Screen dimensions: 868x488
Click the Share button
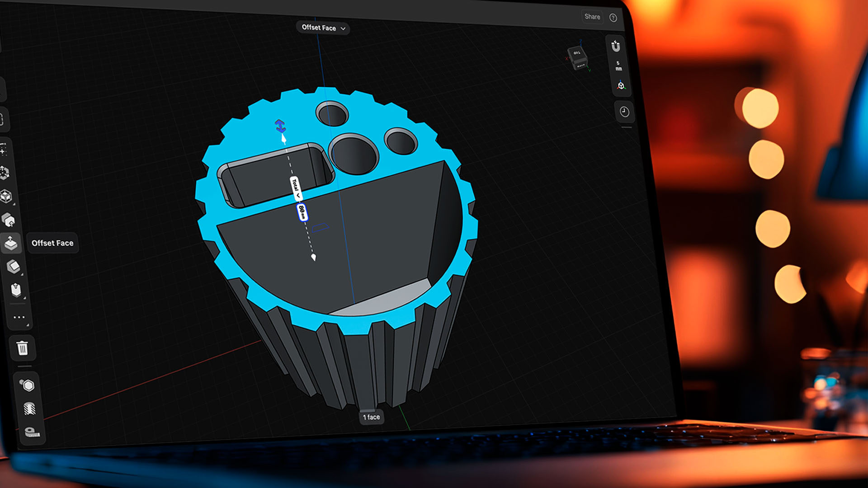pyautogui.click(x=592, y=17)
